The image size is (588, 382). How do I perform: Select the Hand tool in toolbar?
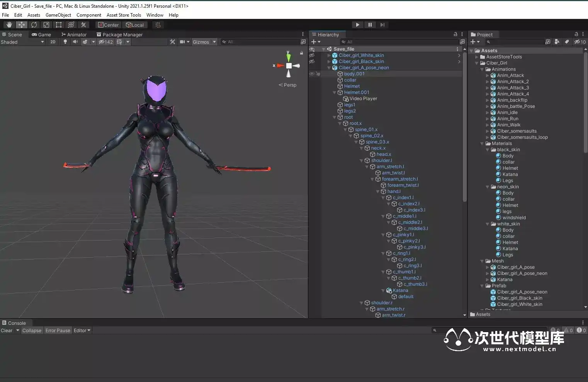pos(9,25)
